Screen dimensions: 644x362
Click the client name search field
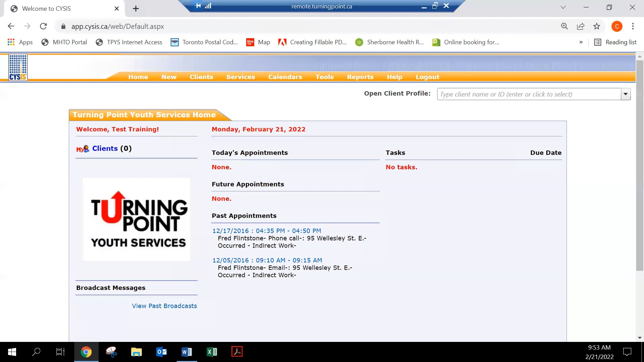529,94
